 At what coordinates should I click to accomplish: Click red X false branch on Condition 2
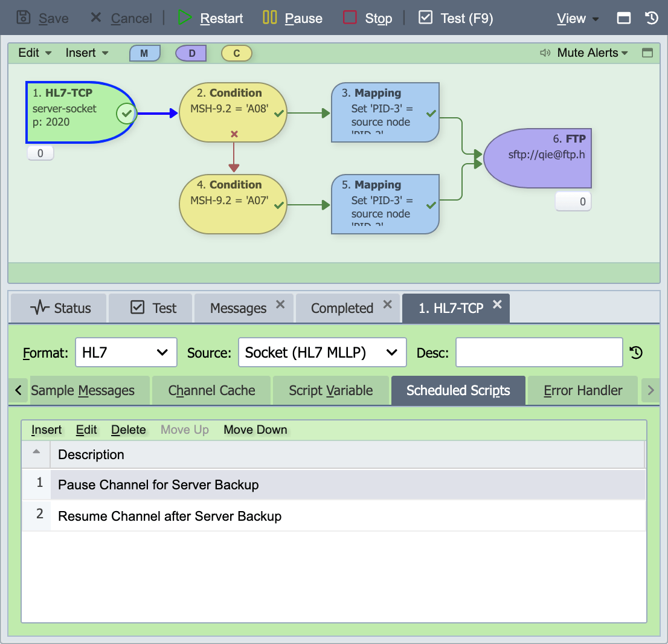(234, 134)
